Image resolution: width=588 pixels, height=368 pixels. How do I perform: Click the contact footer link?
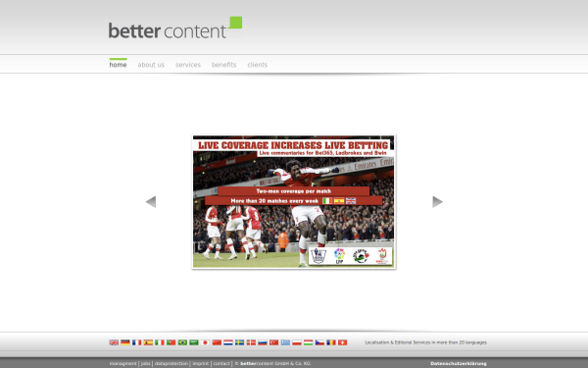click(x=221, y=363)
